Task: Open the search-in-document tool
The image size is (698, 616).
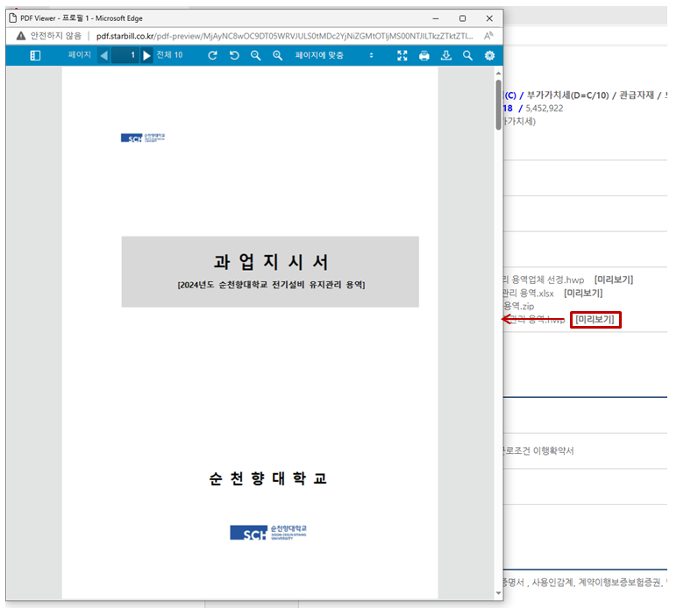Action: point(467,55)
